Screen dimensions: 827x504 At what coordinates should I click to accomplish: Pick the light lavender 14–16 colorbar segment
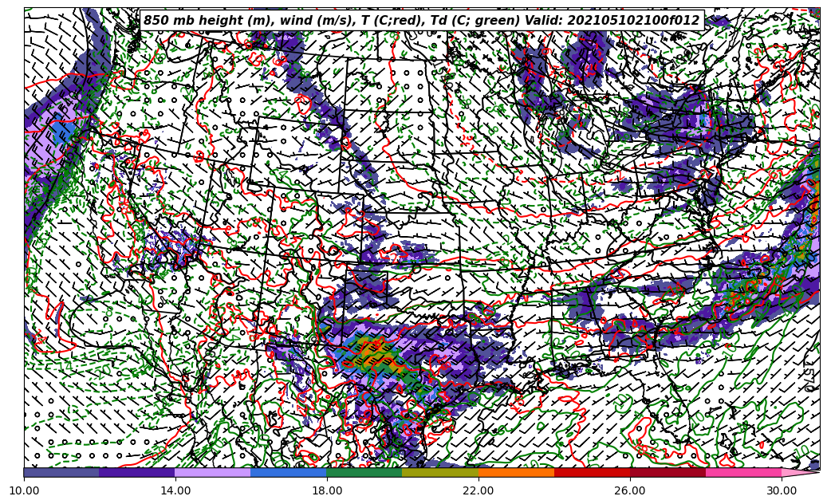pos(213,472)
